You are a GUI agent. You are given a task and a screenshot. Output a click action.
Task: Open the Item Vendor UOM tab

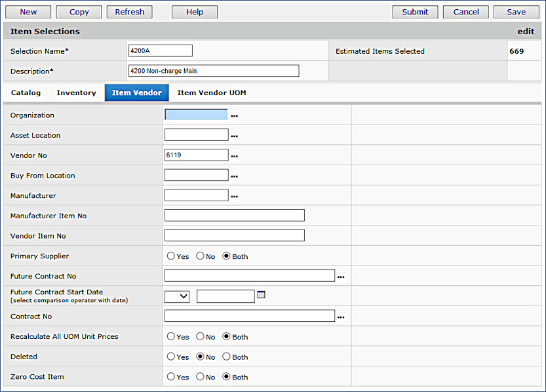tap(212, 93)
